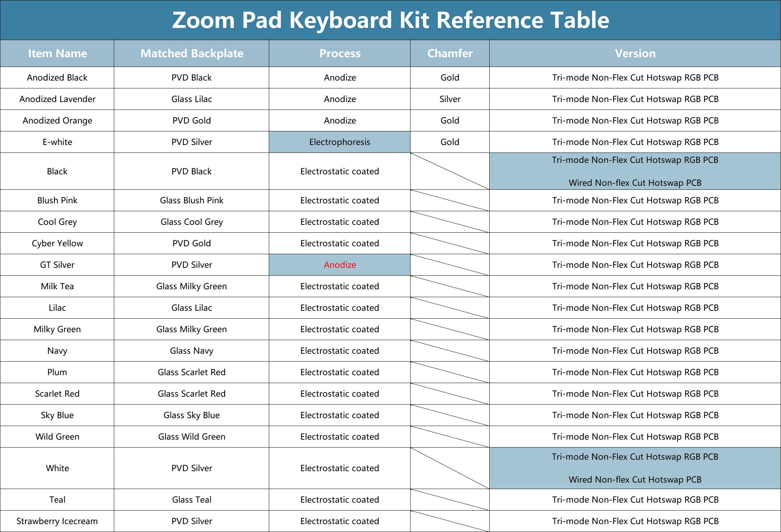Click the crossed-out chamfer cell for Teal
Image resolution: width=781 pixels, height=532 pixels.
click(x=450, y=500)
